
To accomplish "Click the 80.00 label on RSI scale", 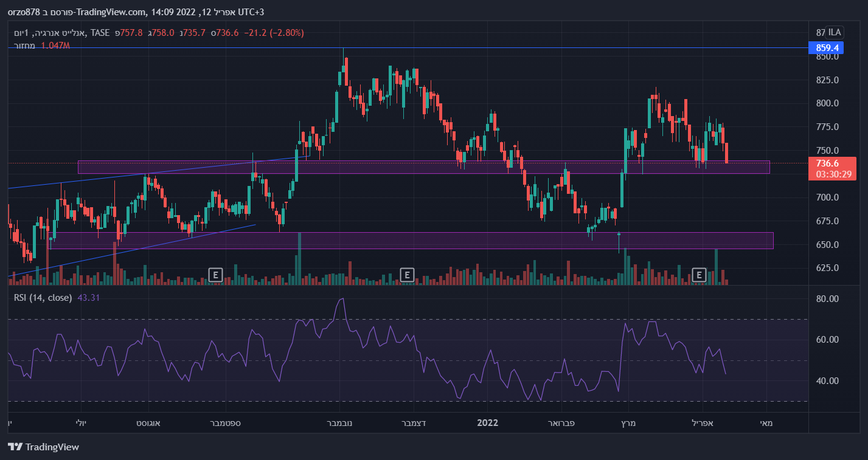I will 827,299.
